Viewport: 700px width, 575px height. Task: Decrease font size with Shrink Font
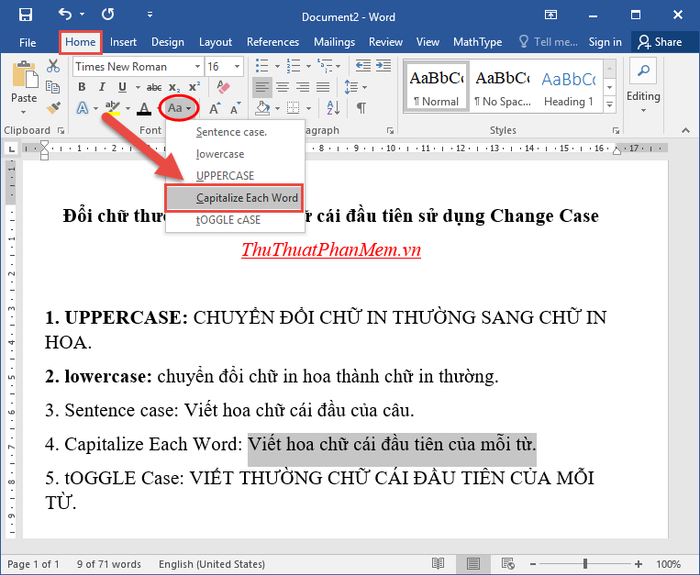pyautogui.click(x=235, y=108)
